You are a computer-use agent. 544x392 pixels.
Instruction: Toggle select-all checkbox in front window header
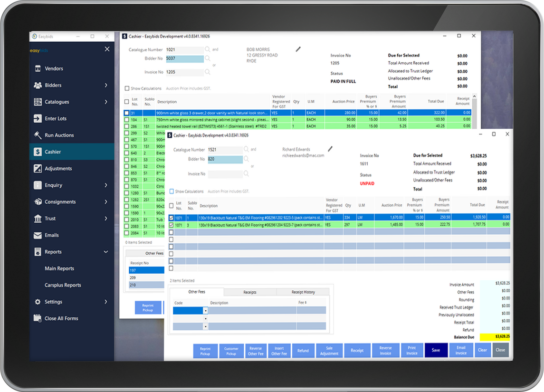[x=171, y=206]
